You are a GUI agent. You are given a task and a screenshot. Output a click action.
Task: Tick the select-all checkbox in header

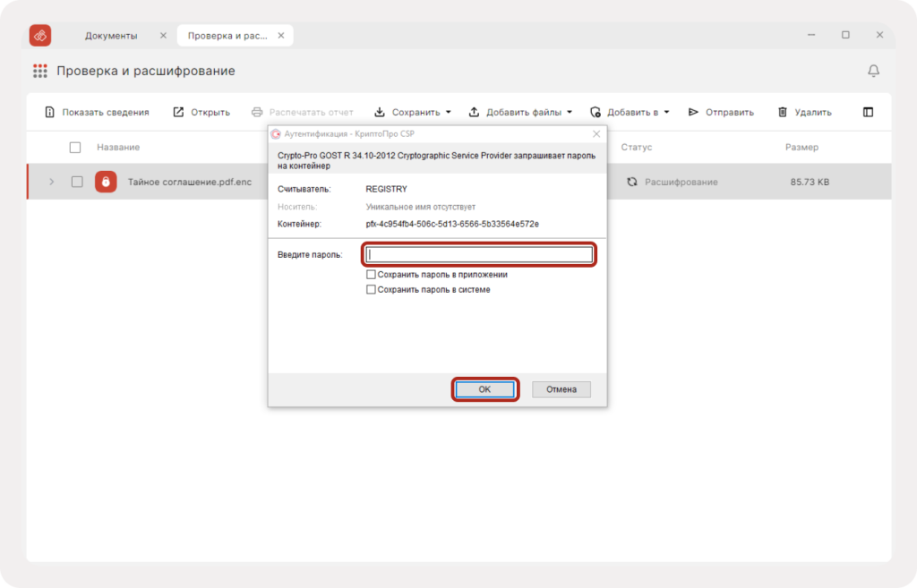75,148
